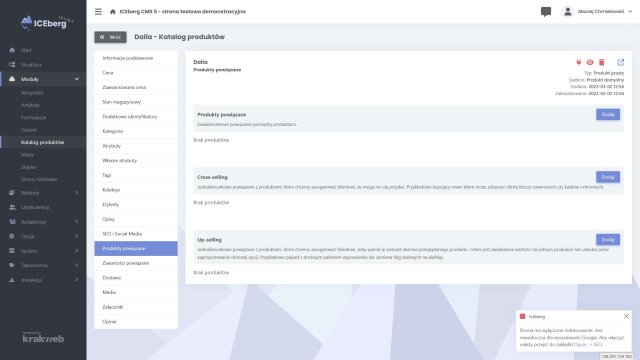The width and height of the screenshot is (640, 360).
Task: Open the Kolekcje tab
Action: [136, 190]
